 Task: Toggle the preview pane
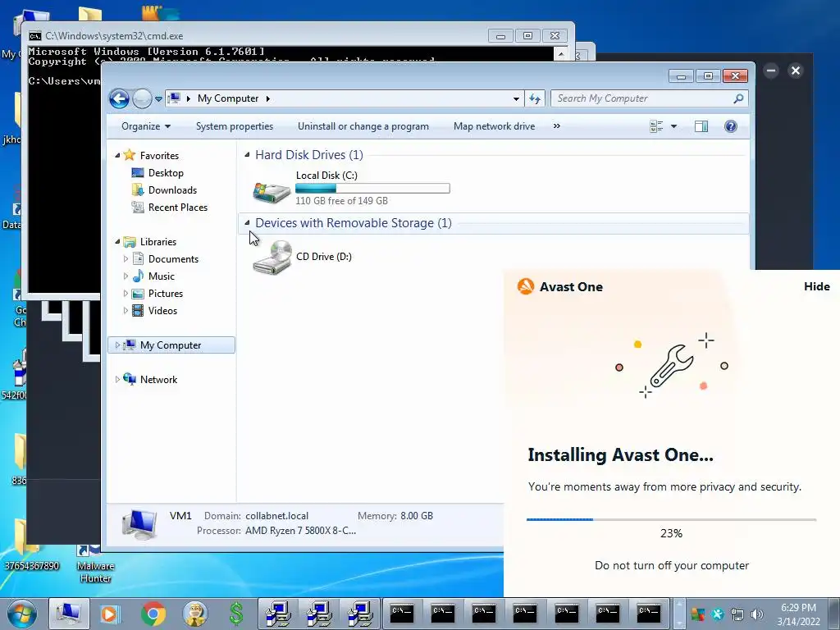click(701, 126)
